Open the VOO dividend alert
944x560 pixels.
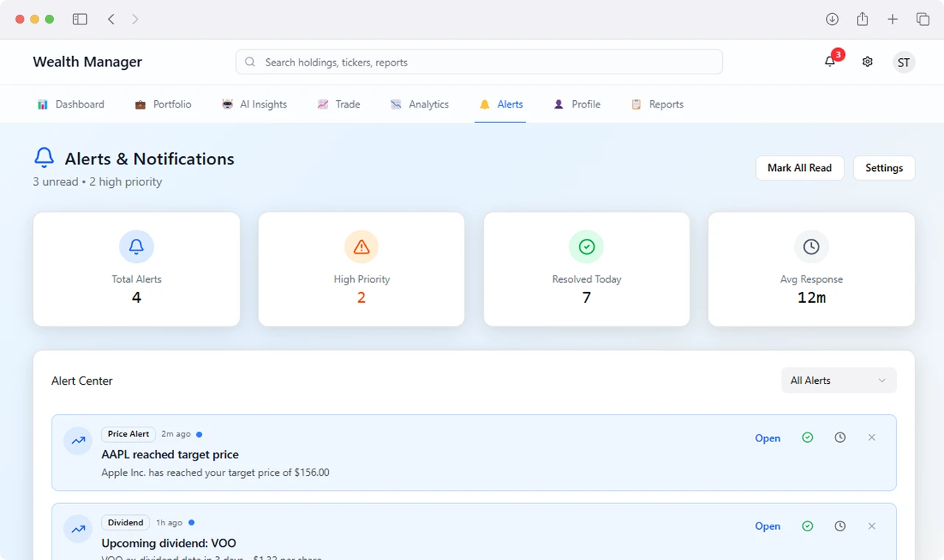(767, 526)
